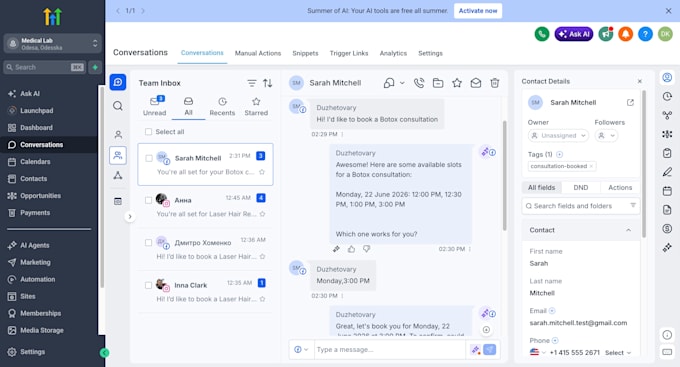Switch to the Actions tab
680x367 pixels.
[620, 187]
